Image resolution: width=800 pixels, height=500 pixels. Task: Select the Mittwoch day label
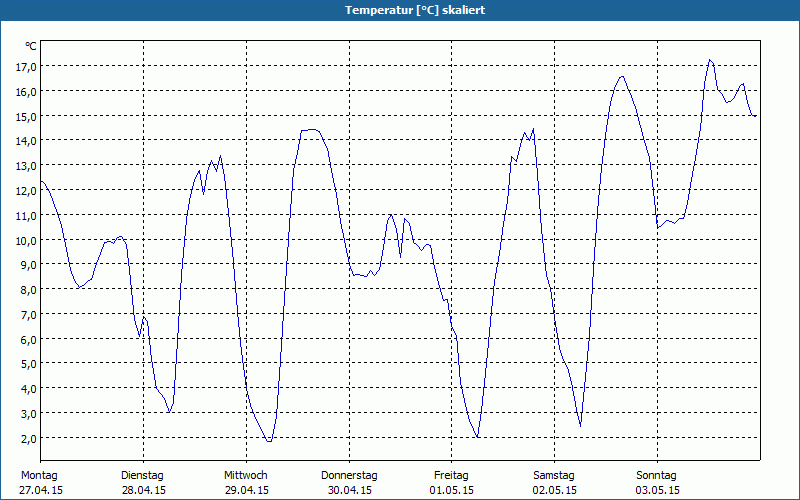(x=245, y=475)
